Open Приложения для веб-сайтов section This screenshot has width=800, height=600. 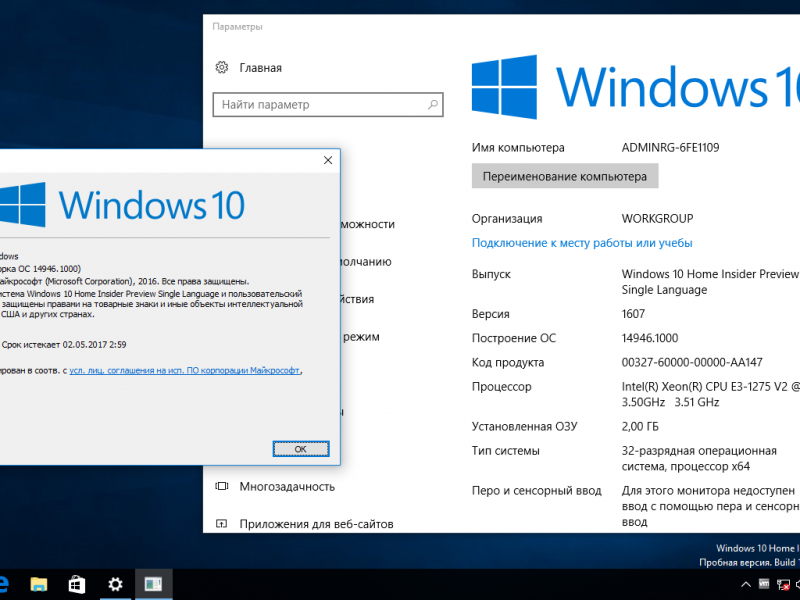tap(316, 524)
